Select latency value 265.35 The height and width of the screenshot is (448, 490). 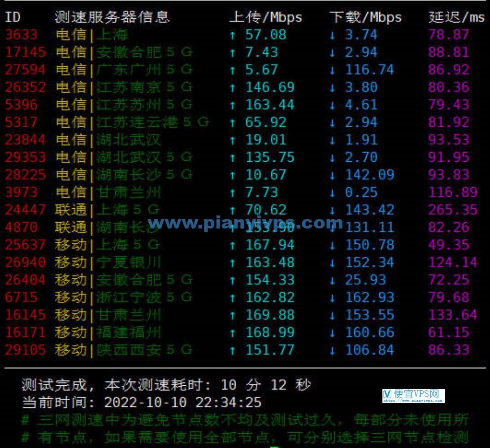tap(453, 210)
